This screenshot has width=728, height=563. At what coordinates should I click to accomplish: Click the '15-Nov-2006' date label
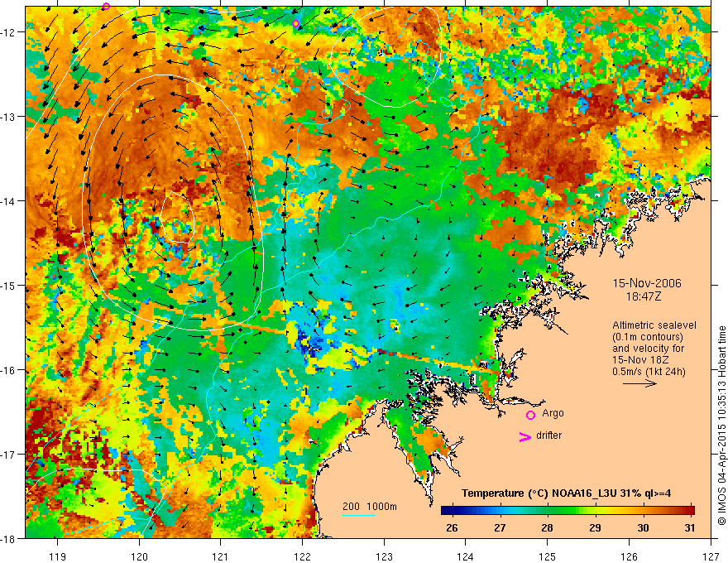[x=647, y=283]
